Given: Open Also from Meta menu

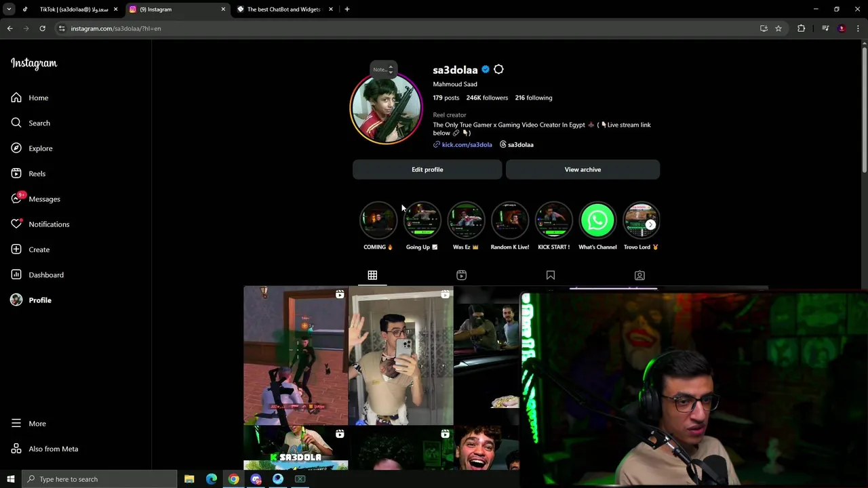Looking at the screenshot, I should click(45, 449).
